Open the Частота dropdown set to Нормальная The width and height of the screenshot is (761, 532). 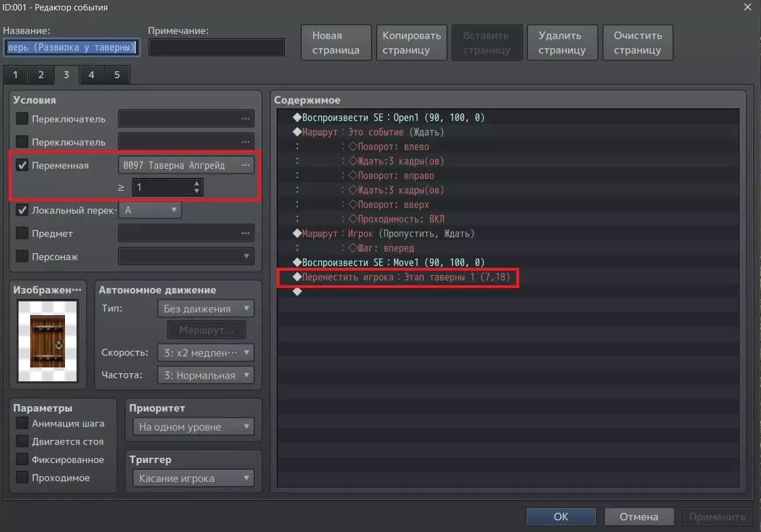pos(206,375)
